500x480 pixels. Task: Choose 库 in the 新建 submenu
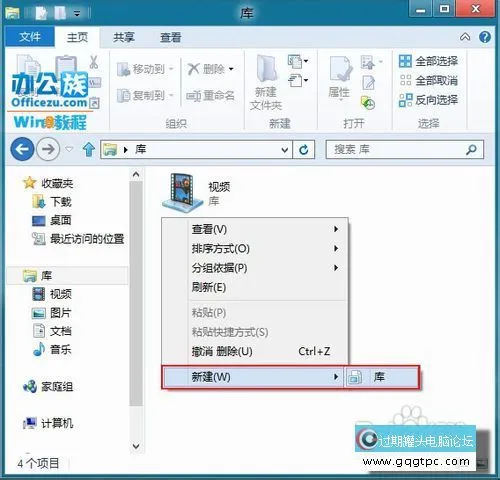click(x=381, y=377)
